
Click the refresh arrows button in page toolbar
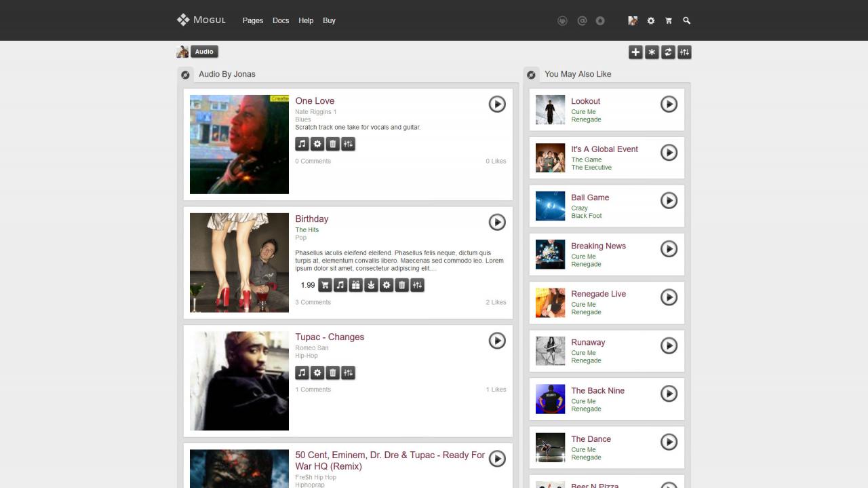(x=668, y=52)
